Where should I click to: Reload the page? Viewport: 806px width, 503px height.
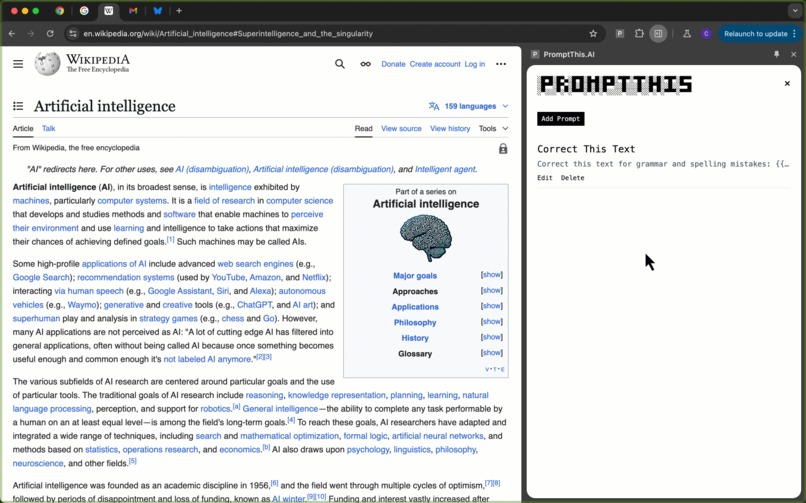pos(50,33)
